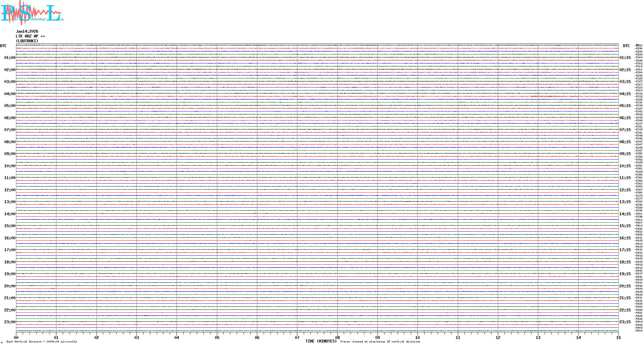
Task: Click the 09:15 label on right side
Action: pyautogui.click(x=625, y=154)
